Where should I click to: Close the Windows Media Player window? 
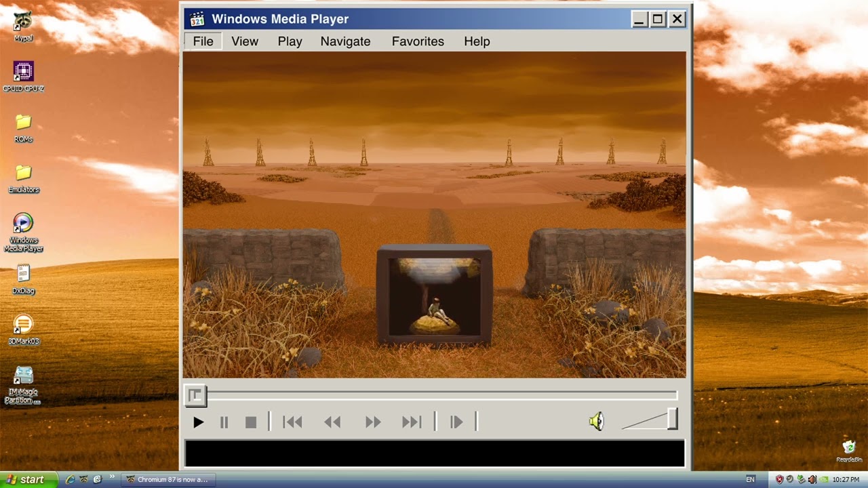coord(677,20)
